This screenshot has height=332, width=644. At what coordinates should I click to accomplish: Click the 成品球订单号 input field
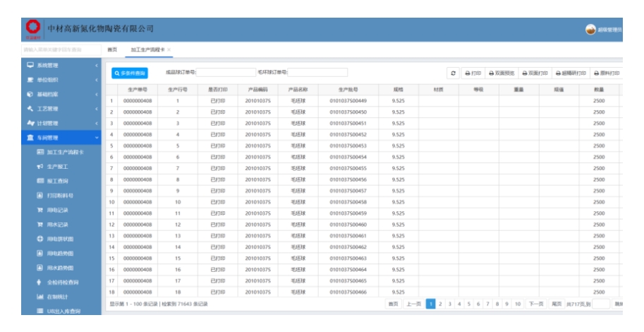point(226,73)
